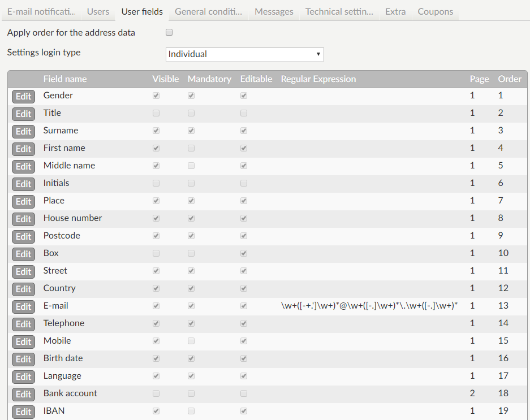530x420 pixels.
Task: Open the Settings login type dropdown
Action: coord(245,54)
